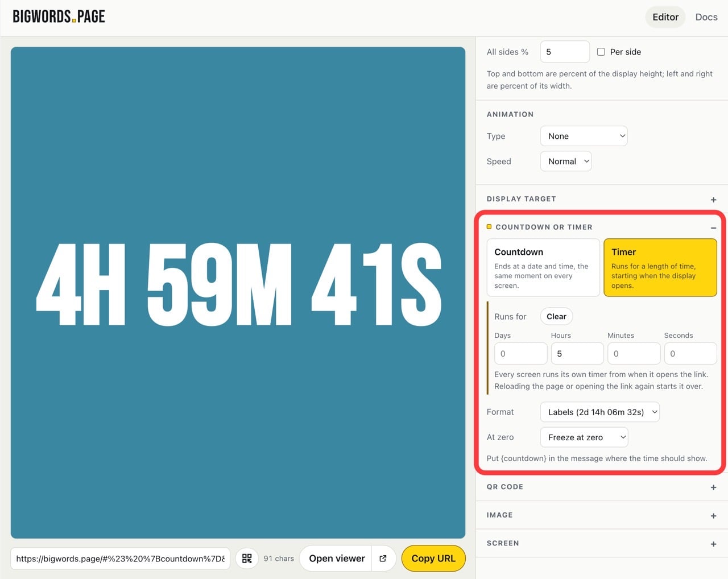Clear the Runs for duration
Screen dimensions: 728x579
click(556, 316)
